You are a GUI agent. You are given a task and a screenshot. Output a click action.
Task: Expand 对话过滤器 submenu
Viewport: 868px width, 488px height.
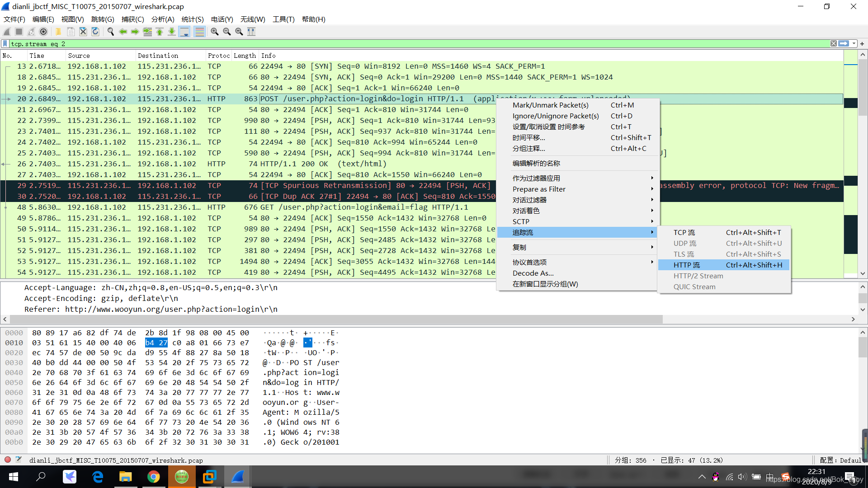tap(577, 200)
